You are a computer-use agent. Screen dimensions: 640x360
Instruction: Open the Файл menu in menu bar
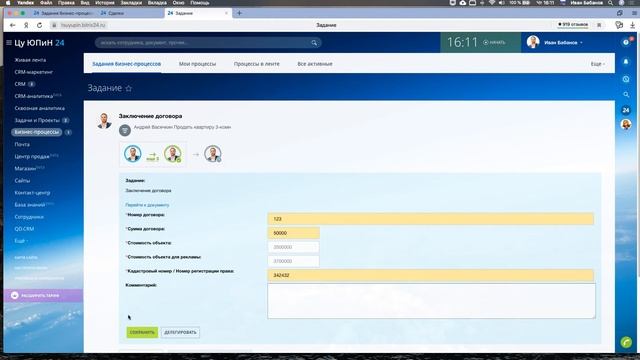coord(46,2)
